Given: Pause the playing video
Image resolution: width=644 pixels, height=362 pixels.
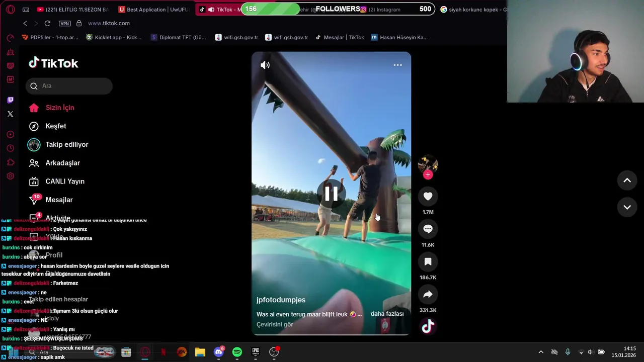Looking at the screenshot, I should click(x=331, y=194).
